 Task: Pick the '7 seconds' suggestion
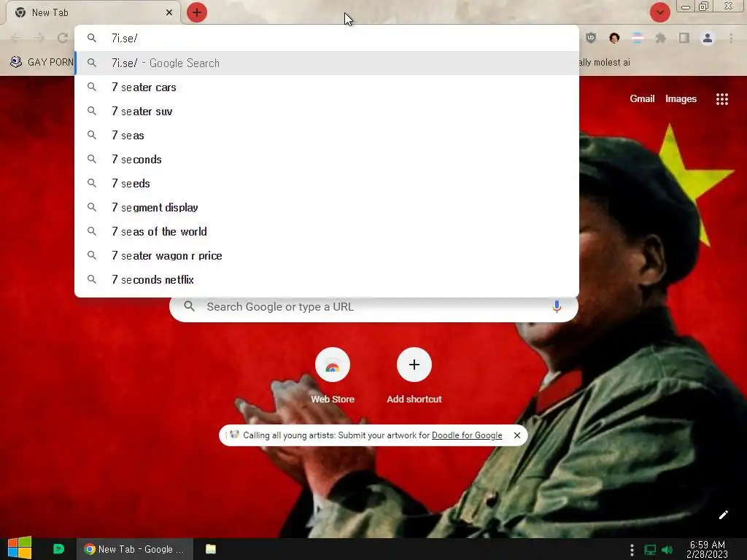click(327, 159)
